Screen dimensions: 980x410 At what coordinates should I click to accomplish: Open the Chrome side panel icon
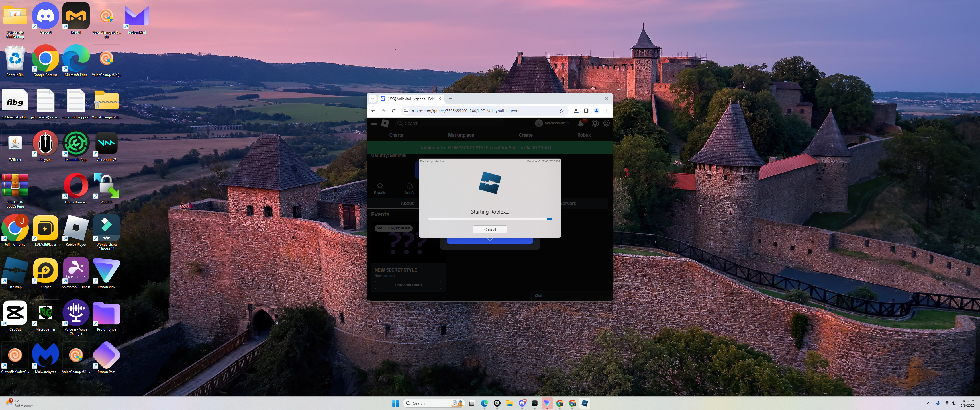pos(586,111)
